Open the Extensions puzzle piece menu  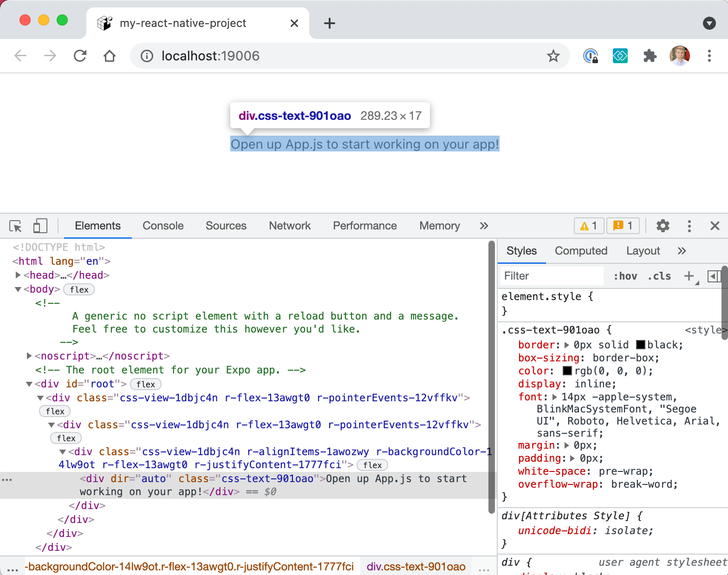point(650,56)
